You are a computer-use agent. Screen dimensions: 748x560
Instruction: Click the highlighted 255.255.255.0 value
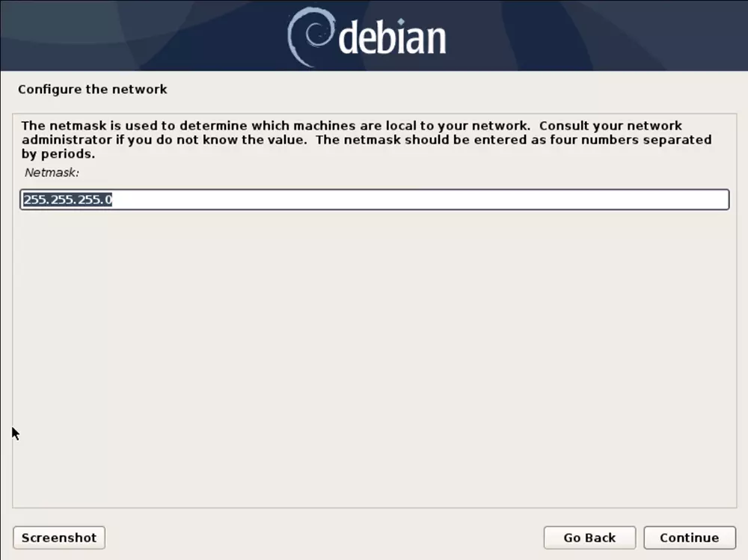point(68,200)
